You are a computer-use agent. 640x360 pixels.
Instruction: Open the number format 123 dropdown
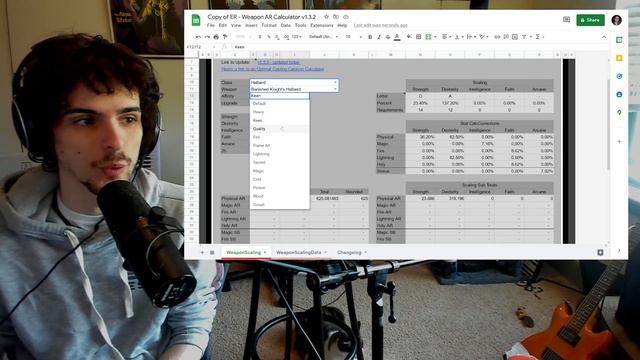point(298,37)
